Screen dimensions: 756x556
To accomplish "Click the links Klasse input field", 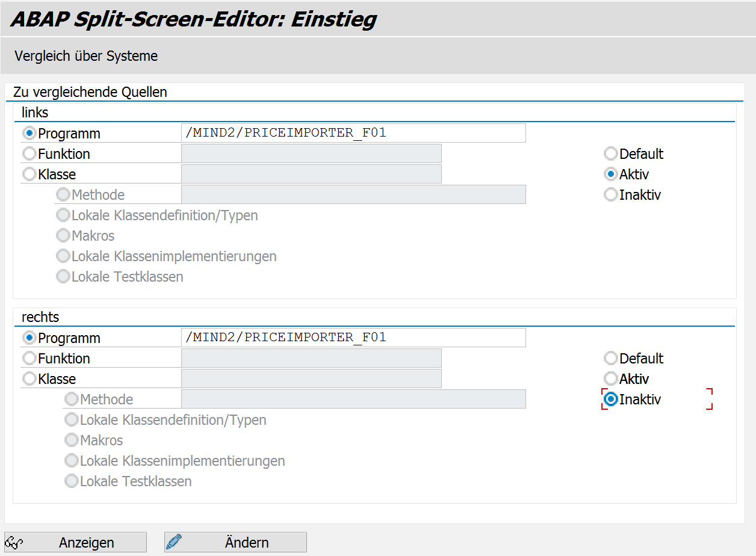I will coord(311,174).
